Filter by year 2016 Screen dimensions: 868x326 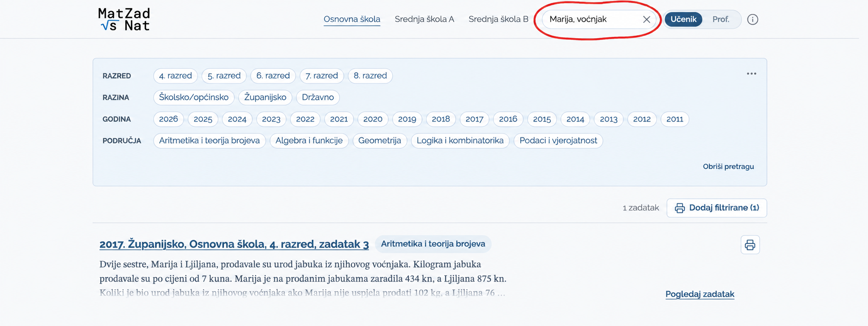pyautogui.click(x=508, y=119)
